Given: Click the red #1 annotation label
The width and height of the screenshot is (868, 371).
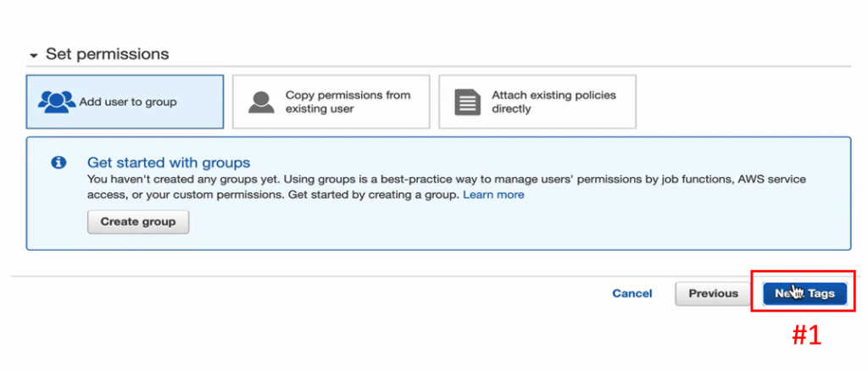Looking at the screenshot, I should [x=806, y=335].
